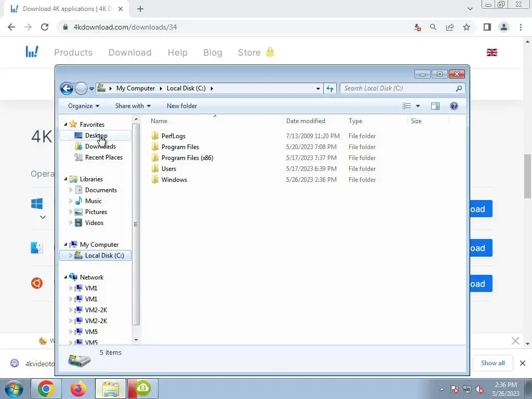Select the Program Files (x86) folder
Screen dimensions: 532x399
click(x=187, y=158)
